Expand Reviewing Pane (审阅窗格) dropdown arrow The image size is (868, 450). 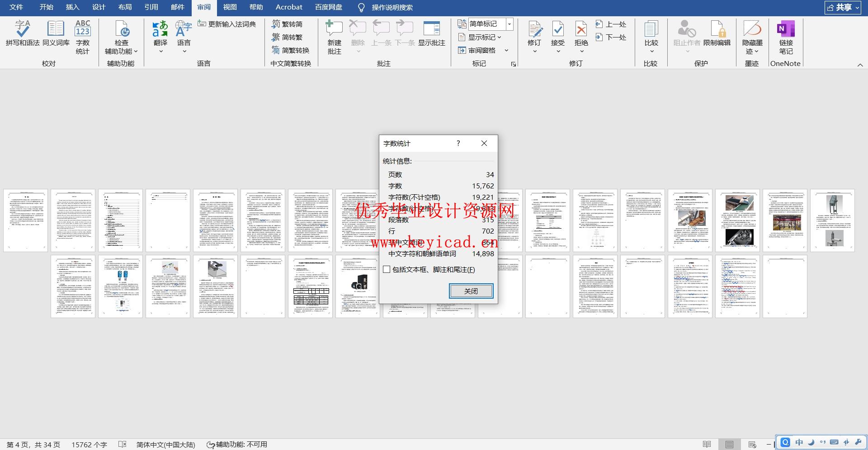pyautogui.click(x=506, y=50)
